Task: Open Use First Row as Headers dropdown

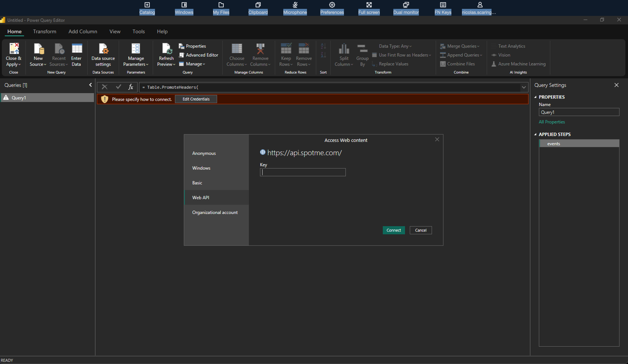Action: (402, 55)
